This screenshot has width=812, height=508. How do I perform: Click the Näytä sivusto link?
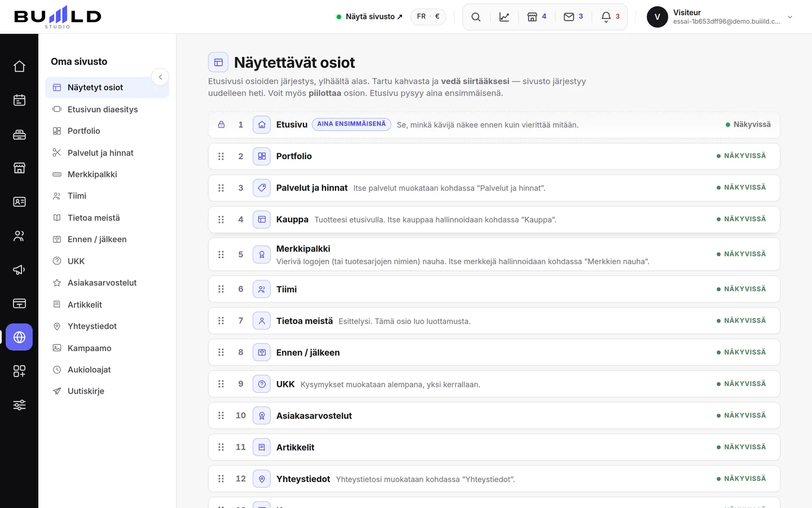[x=369, y=16]
